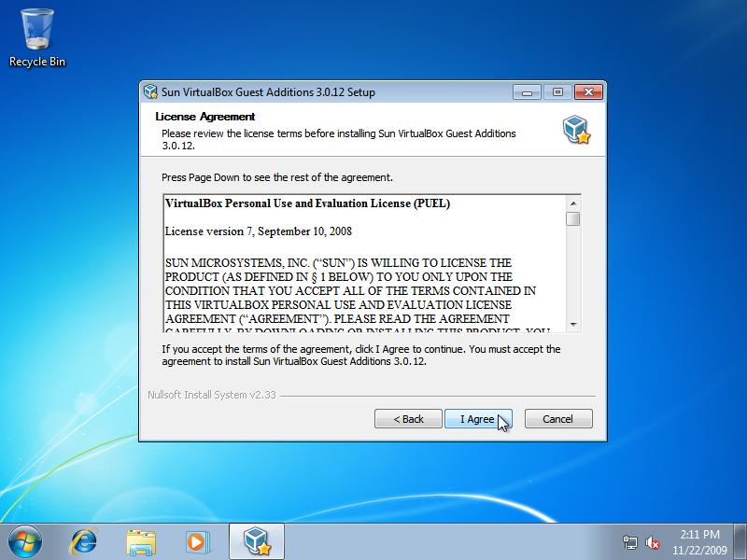The width and height of the screenshot is (747, 560).
Task: Click the Windows Start orb
Action: point(25,541)
